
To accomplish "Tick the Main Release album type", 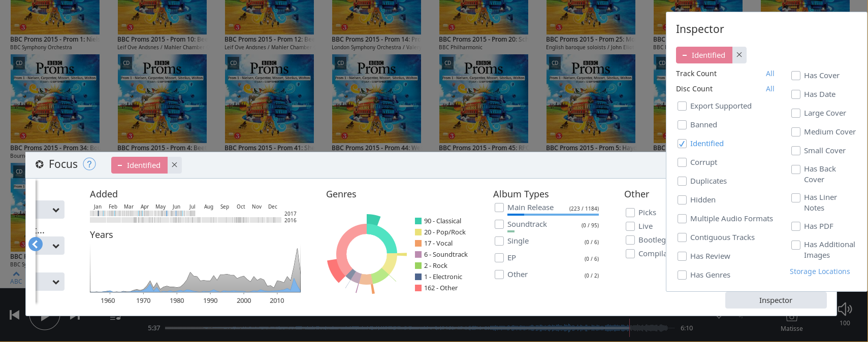I will 499,208.
